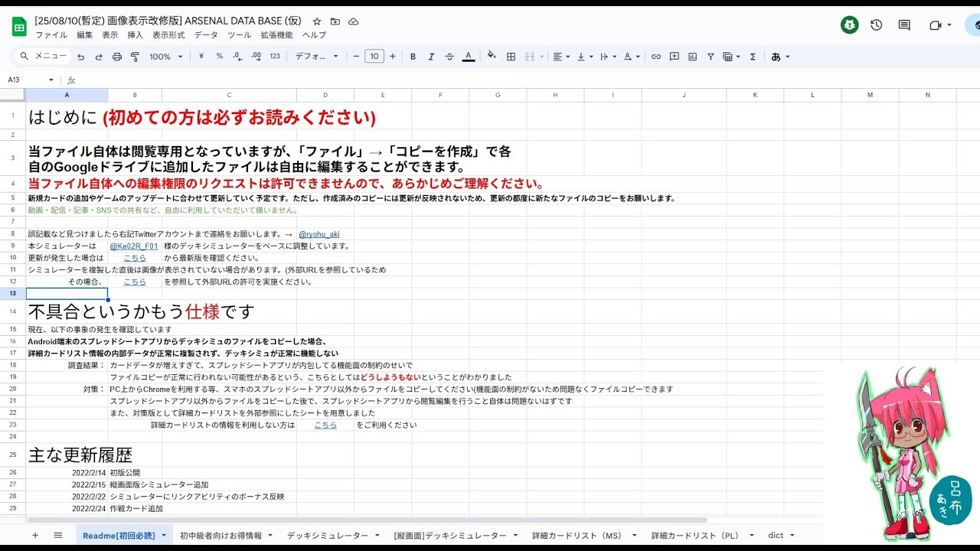The height and width of the screenshot is (551, 980).
Task: Star this document
Action: (317, 21)
